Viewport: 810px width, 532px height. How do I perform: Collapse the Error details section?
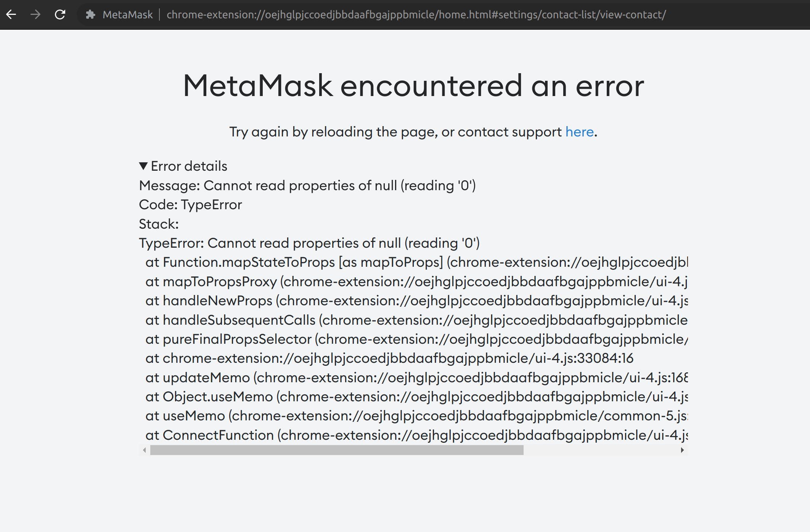(188, 166)
